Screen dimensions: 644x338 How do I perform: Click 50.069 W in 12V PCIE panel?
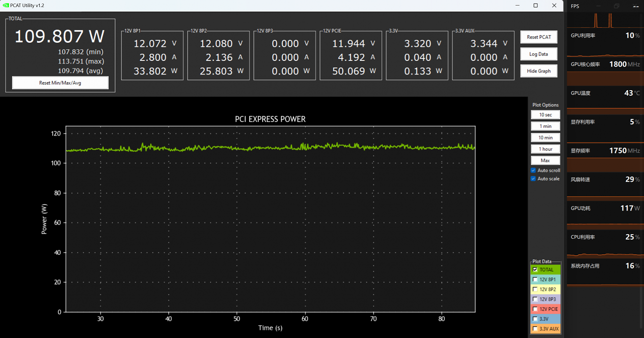pyautogui.click(x=354, y=71)
